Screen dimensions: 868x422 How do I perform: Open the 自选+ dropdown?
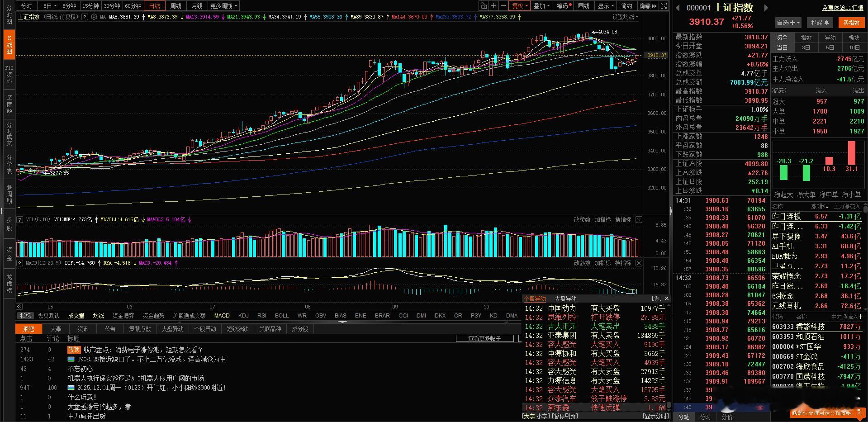(x=788, y=23)
